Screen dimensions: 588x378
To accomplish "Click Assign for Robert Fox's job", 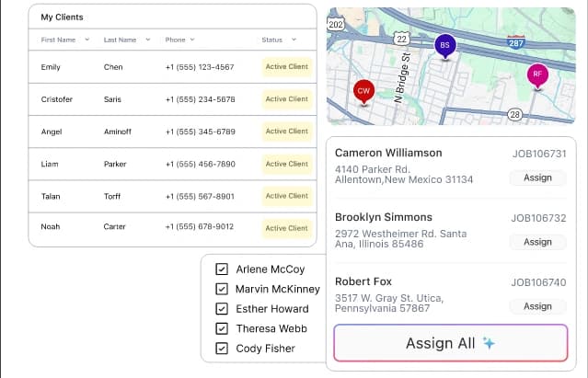I will [537, 306].
